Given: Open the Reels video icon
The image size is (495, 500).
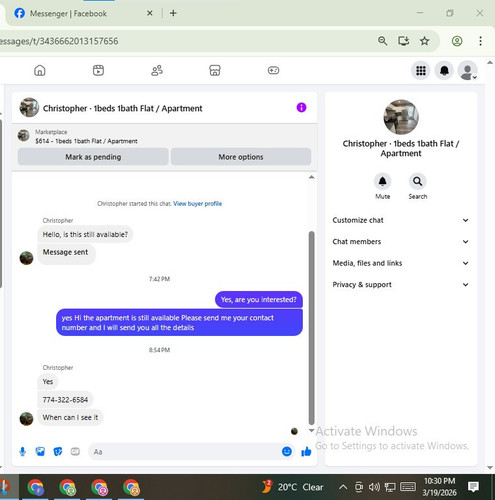Looking at the screenshot, I should (x=98, y=70).
